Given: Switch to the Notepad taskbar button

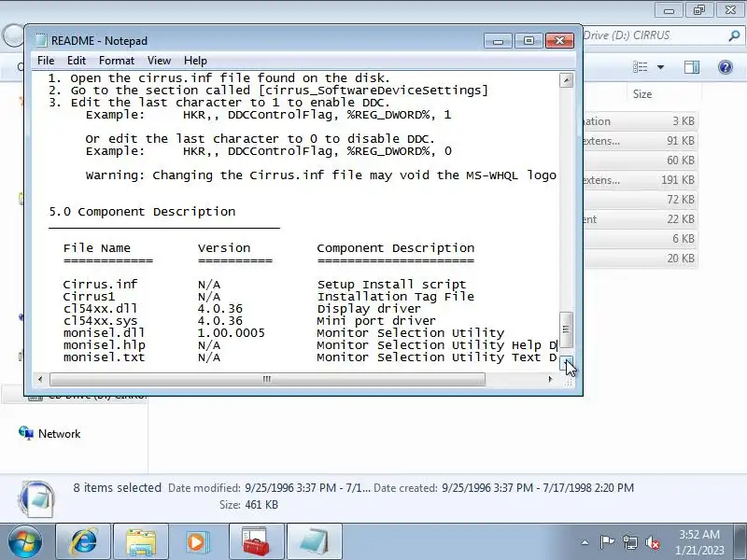Looking at the screenshot, I should coord(315,542).
